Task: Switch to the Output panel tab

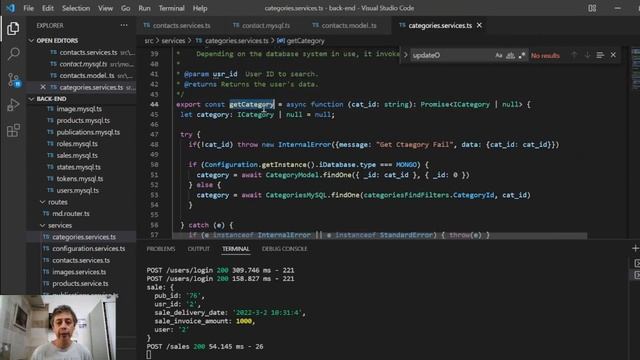Action: [x=198, y=249]
